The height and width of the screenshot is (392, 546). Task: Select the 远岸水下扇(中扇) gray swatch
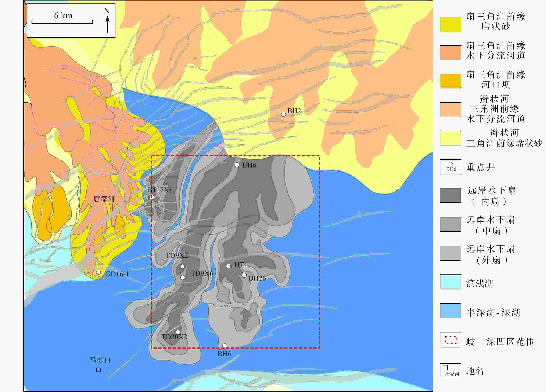coord(451,224)
